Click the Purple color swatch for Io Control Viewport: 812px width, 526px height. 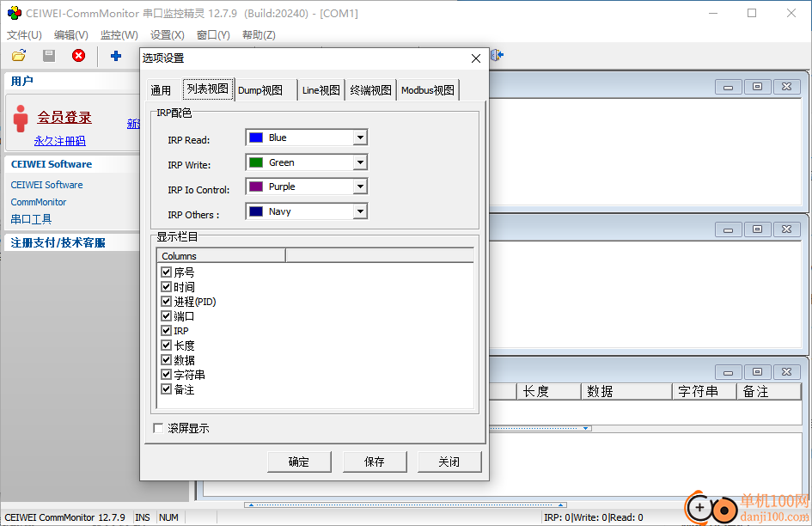pos(256,187)
